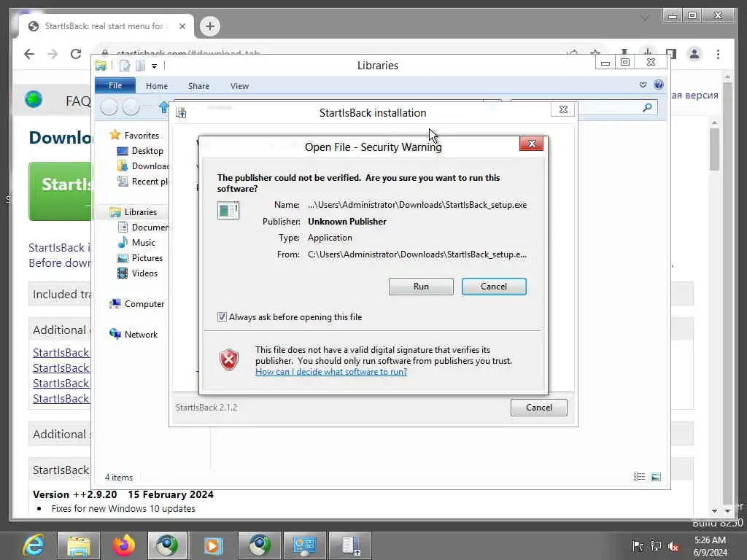747x560 pixels.
Task: Open first StartIsBack link under Additional section
Action: (61, 352)
